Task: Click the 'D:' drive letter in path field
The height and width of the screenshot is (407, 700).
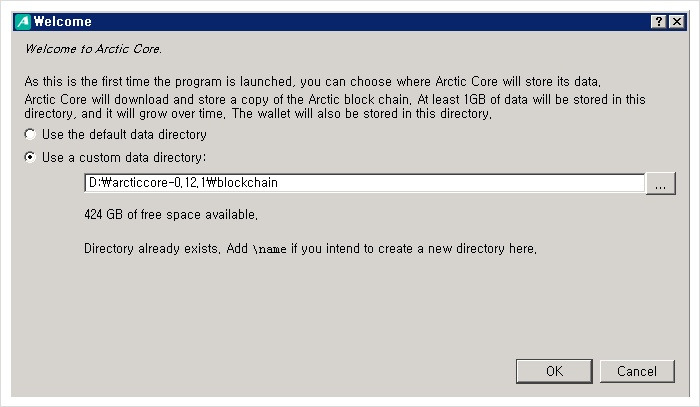Action: click(x=94, y=183)
